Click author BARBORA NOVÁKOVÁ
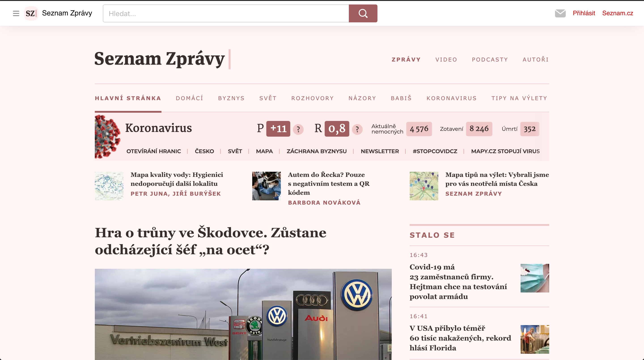644x360 pixels. pos(324,203)
